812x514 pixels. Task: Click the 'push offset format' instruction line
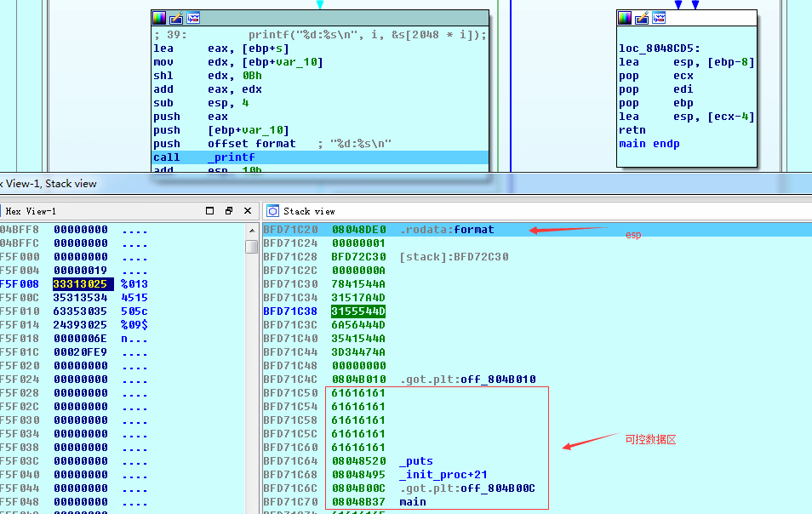(x=272, y=144)
